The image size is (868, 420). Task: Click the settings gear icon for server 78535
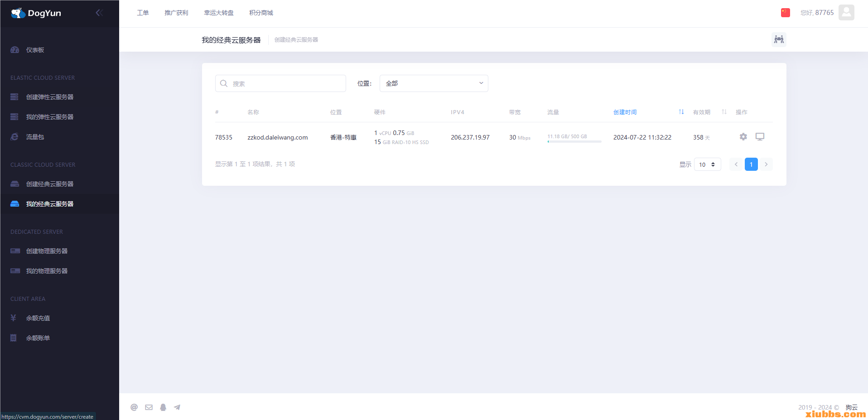point(743,137)
